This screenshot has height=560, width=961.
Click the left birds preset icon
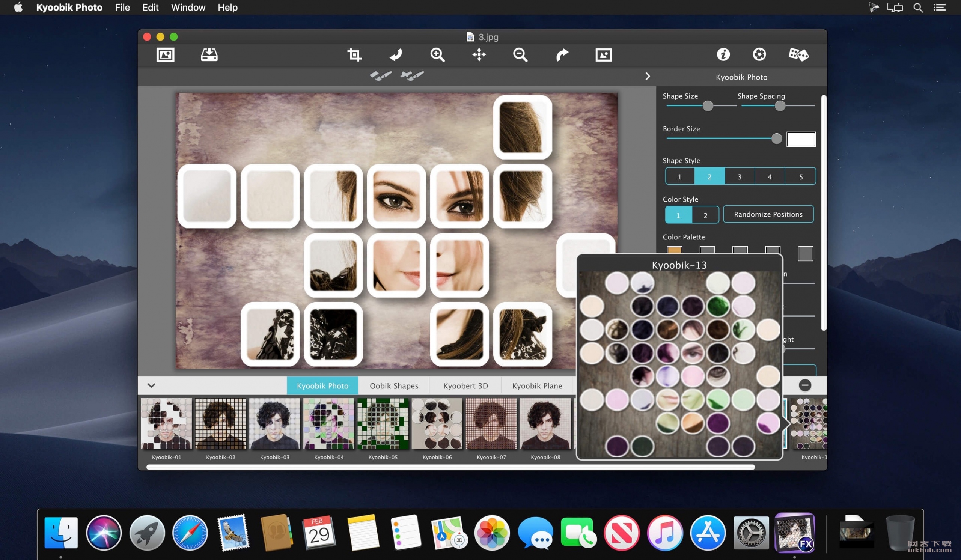(381, 75)
